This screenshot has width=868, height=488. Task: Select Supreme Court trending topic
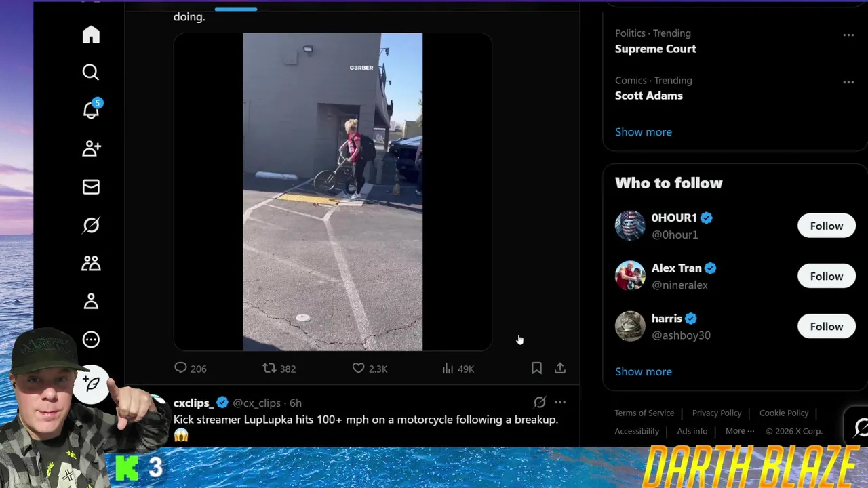[655, 49]
